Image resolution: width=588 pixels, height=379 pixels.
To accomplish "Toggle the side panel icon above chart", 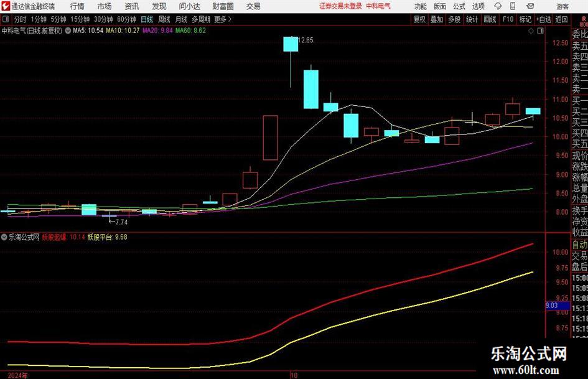I will (x=540, y=31).
